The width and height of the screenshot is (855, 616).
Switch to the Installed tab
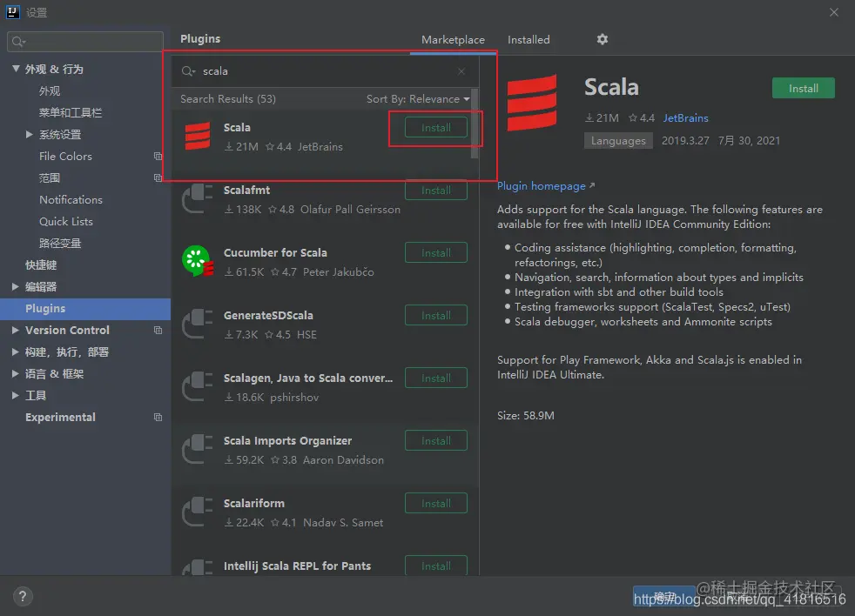[528, 40]
